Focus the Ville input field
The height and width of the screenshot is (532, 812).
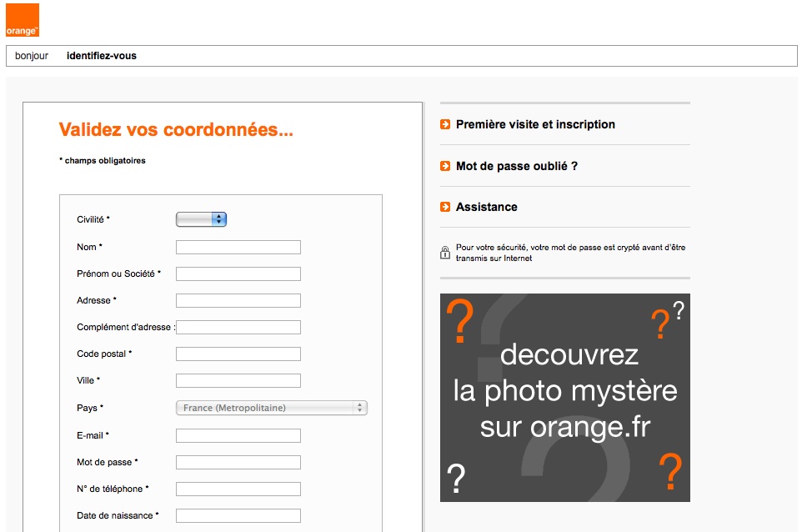tap(238, 380)
